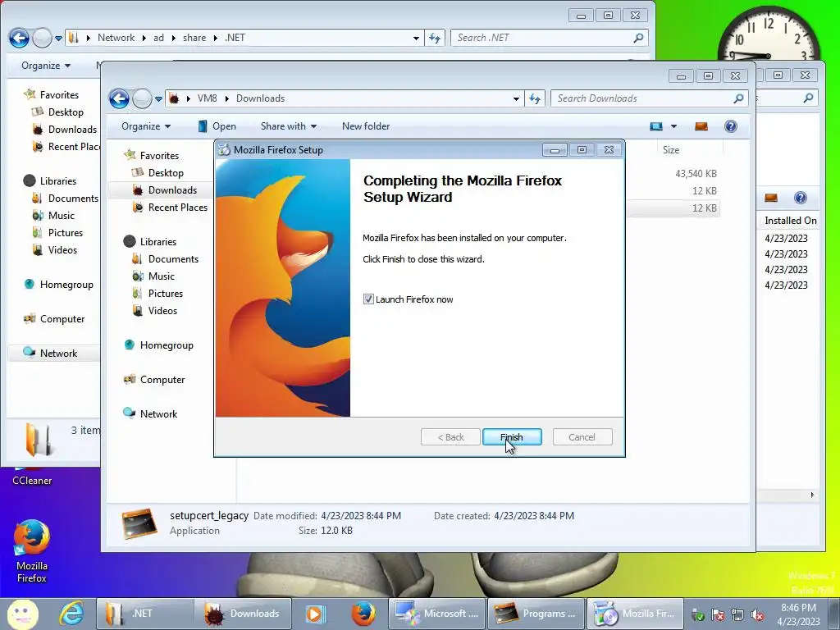
Task: Click VM8 in the Downloads address breadcrumb
Action: [x=207, y=98]
